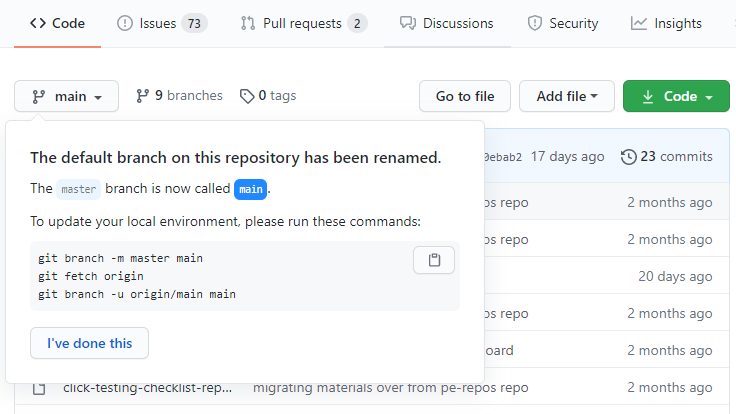Click the file icon beside click-testing-checklist
736x414 pixels.
39,389
